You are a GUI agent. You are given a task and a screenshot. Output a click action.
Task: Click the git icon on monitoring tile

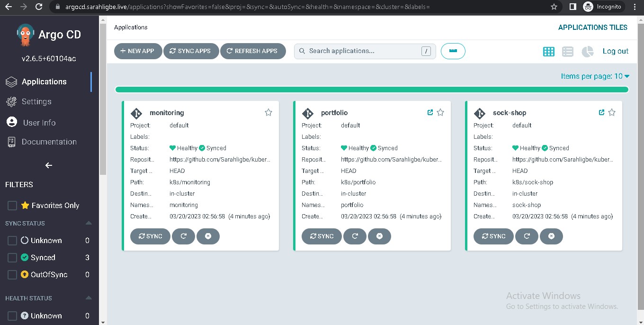click(136, 113)
